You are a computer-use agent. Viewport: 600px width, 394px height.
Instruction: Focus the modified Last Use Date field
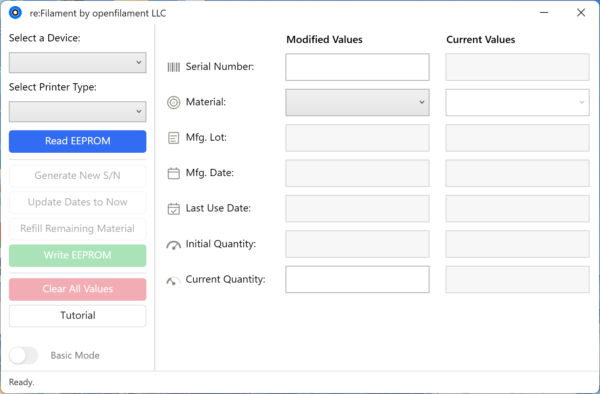point(357,208)
